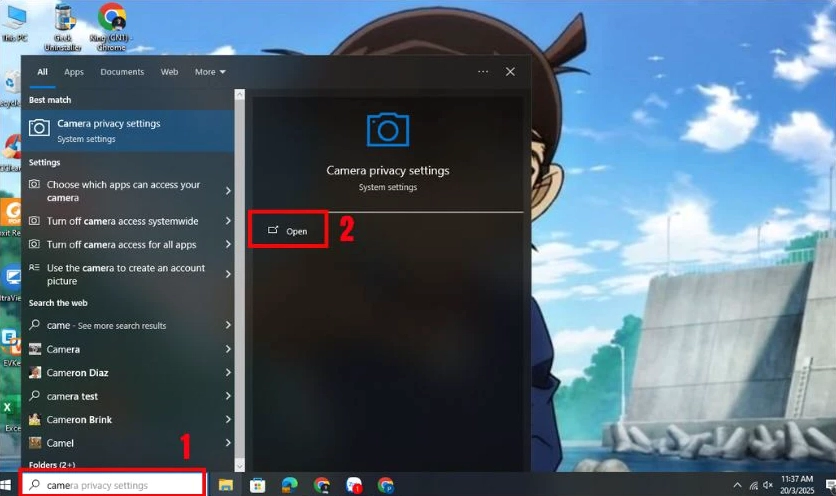Expand the 'Turn off camera access systemwide' arrow
Screen dimensions: 836x496
tap(228, 221)
